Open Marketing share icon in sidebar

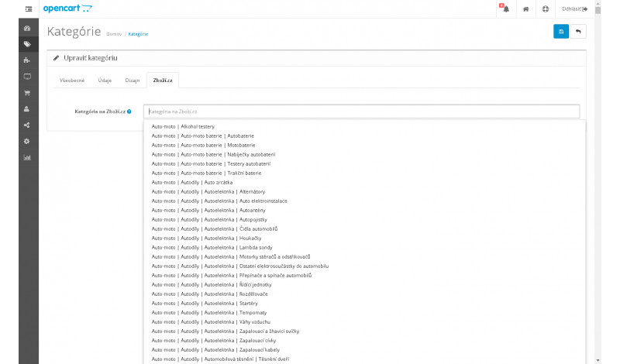click(x=27, y=125)
